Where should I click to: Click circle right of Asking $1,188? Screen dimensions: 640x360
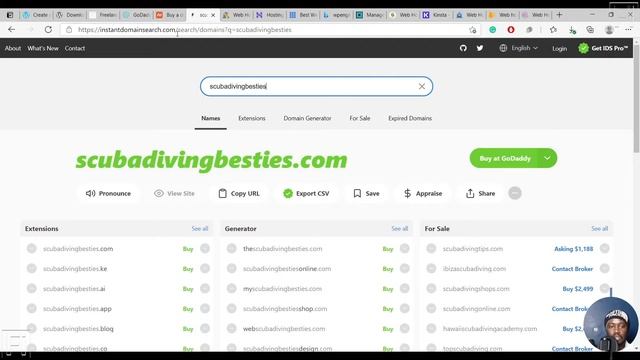[x=604, y=249]
